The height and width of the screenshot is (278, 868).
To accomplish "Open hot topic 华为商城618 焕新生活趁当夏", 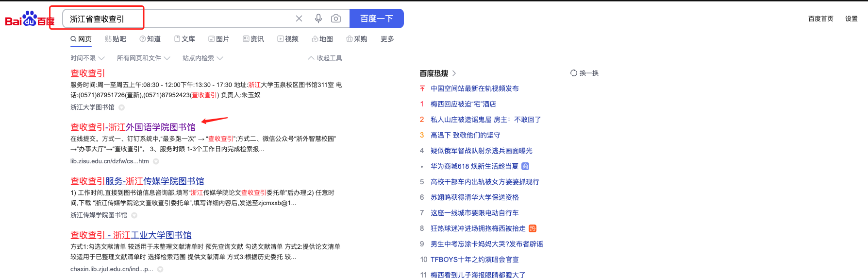I will (474, 166).
